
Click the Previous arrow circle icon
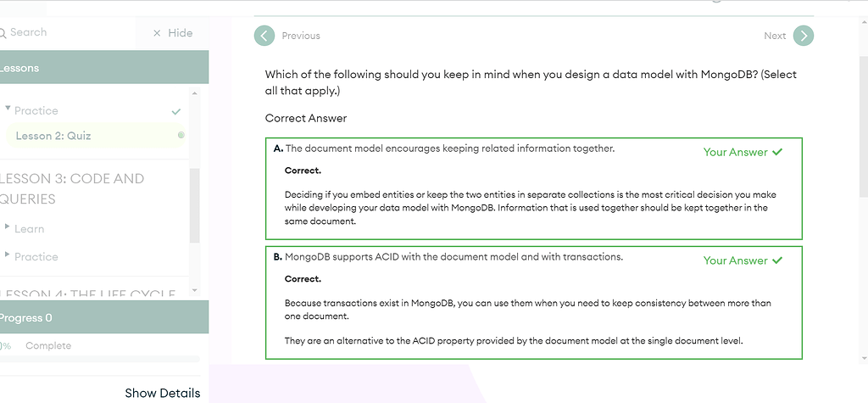coord(264,36)
